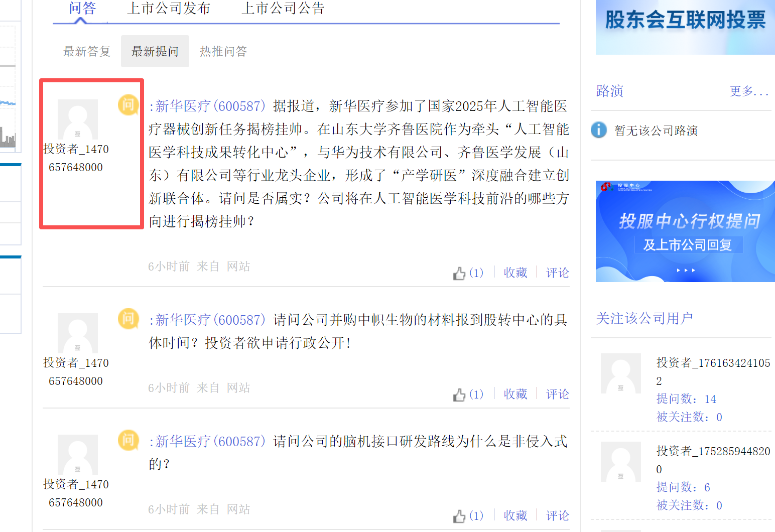Switch to the 上市公司公告 tab
This screenshot has height=532, width=775.
point(283,9)
